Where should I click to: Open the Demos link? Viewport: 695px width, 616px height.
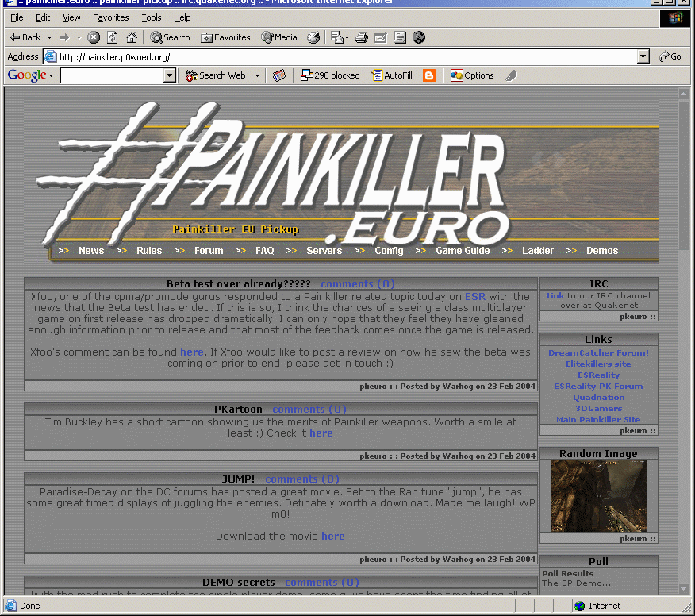[602, 251]
